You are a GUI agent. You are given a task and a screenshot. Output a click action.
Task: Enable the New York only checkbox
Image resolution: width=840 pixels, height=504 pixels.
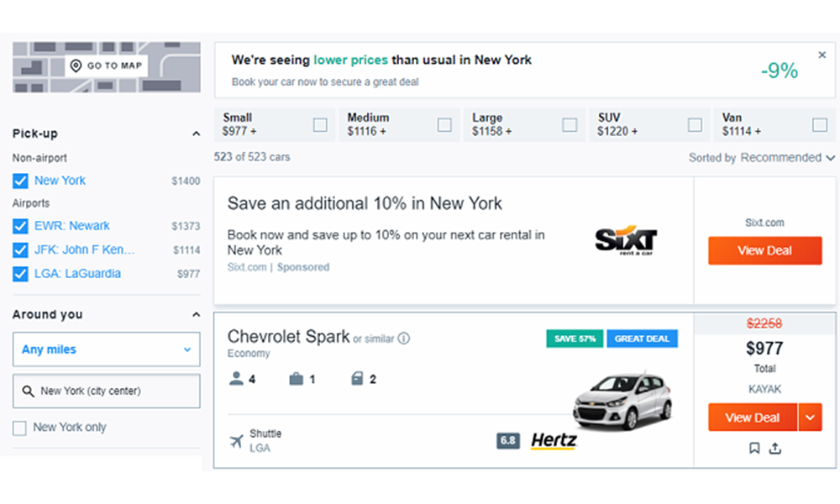click(x=20, y=428)
